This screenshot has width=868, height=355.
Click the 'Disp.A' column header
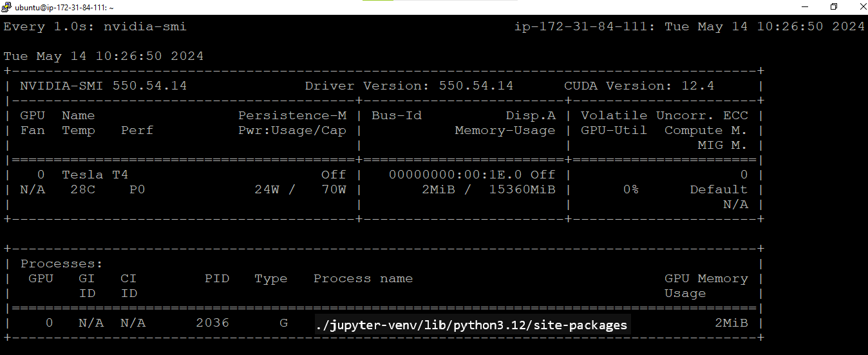531,115
